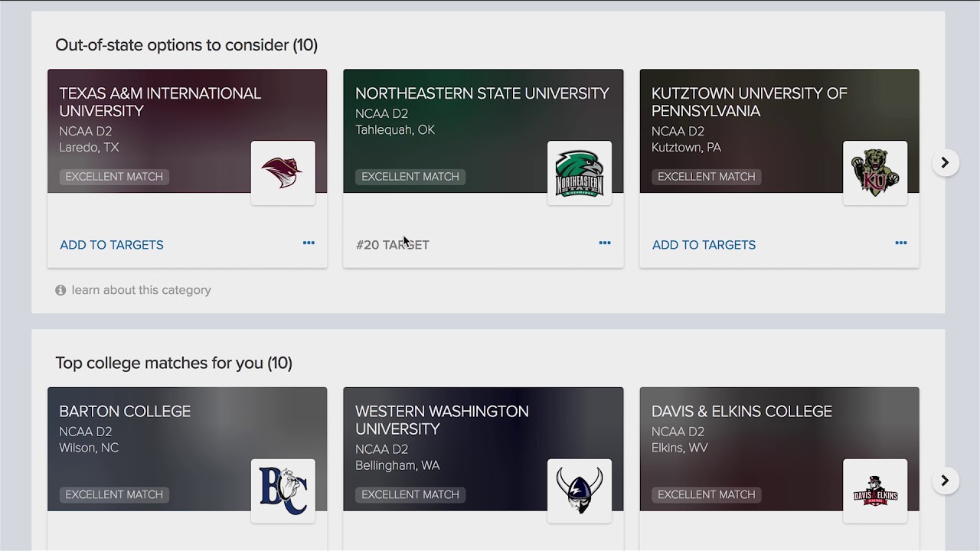980x551 pixels.
Task: Click Western Washington Vikings logo
Action: click(579, 491)
